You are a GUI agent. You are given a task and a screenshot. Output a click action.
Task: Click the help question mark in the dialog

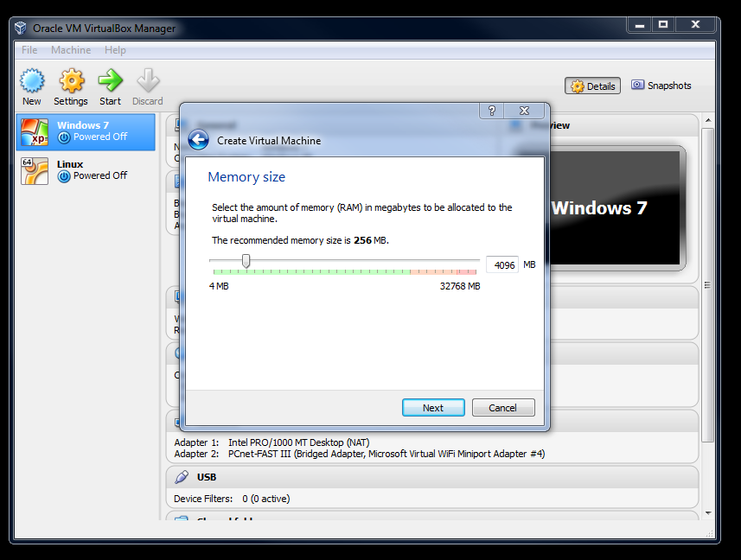tap(491, 111)
